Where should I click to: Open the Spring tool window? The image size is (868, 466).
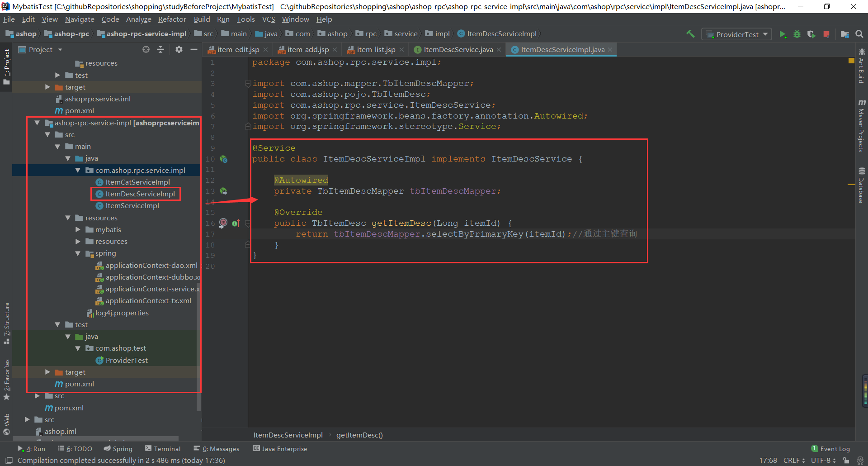tap(118, 449)
